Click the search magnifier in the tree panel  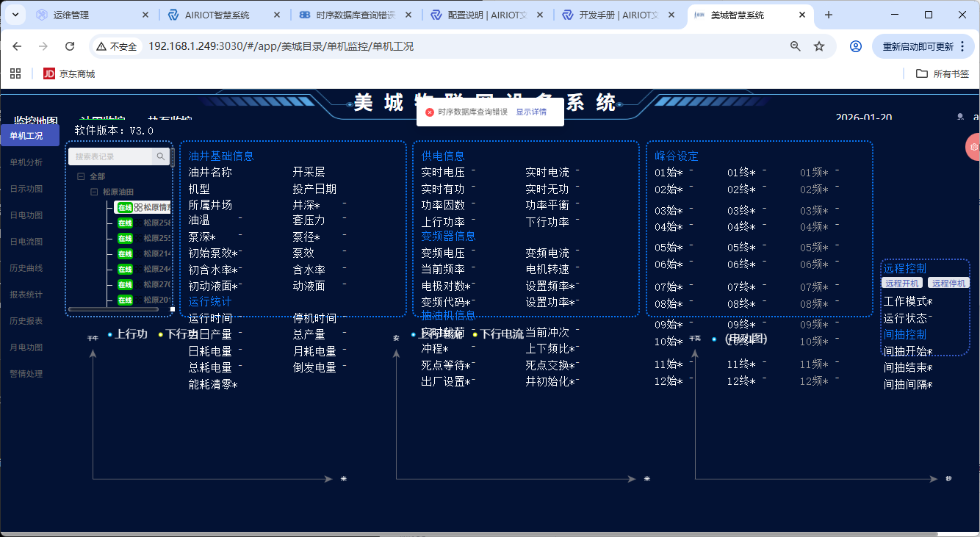coord(160,156)
